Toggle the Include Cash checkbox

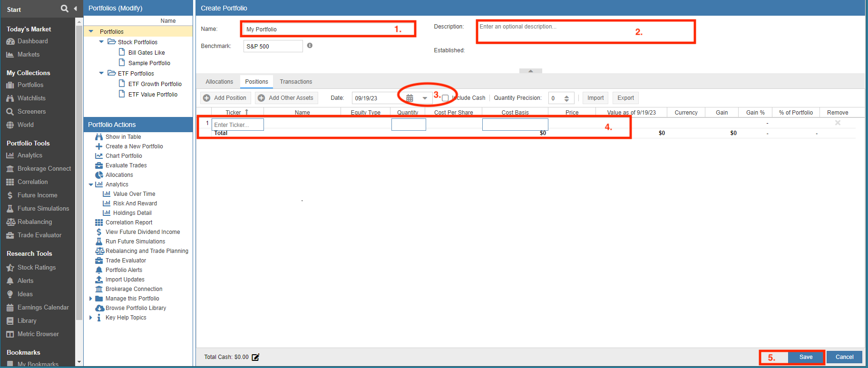tap(445, 98)
